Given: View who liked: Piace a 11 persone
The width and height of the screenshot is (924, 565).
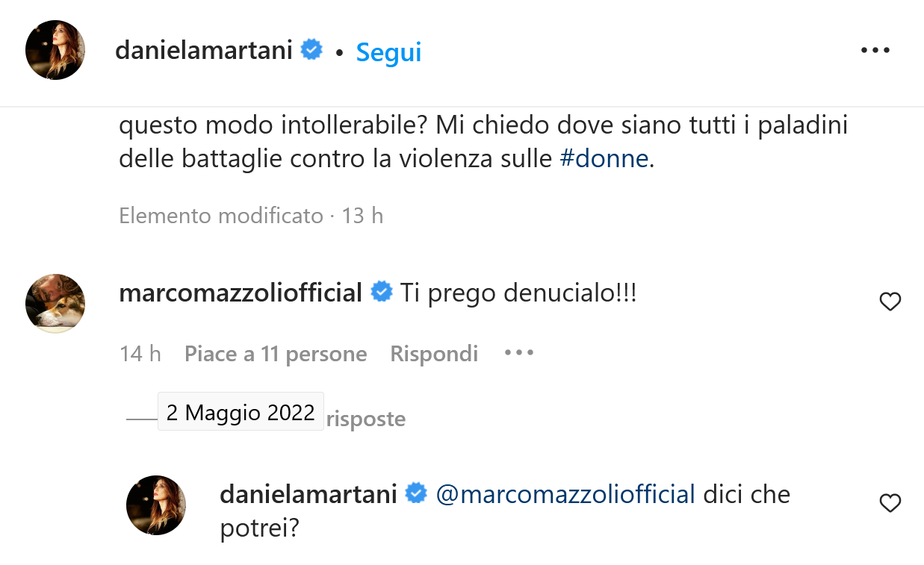Looking at the screenshot, I should (276, 354).
